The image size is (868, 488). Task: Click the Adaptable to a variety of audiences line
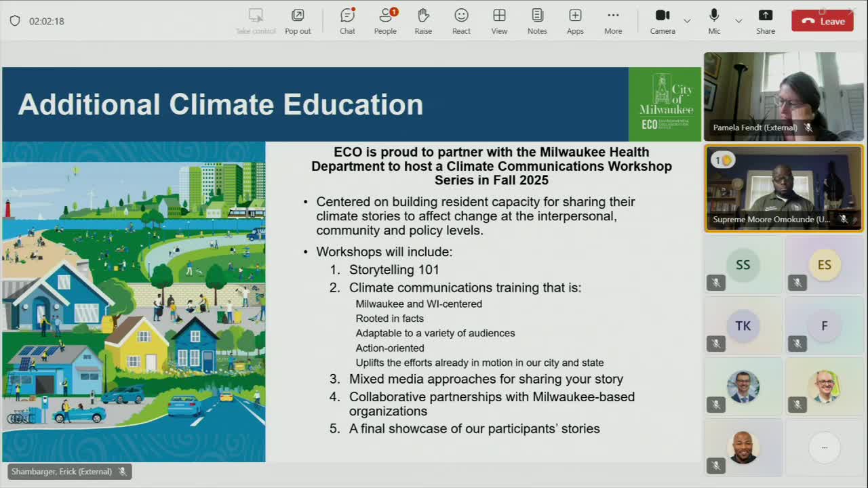tap(435, 333)
